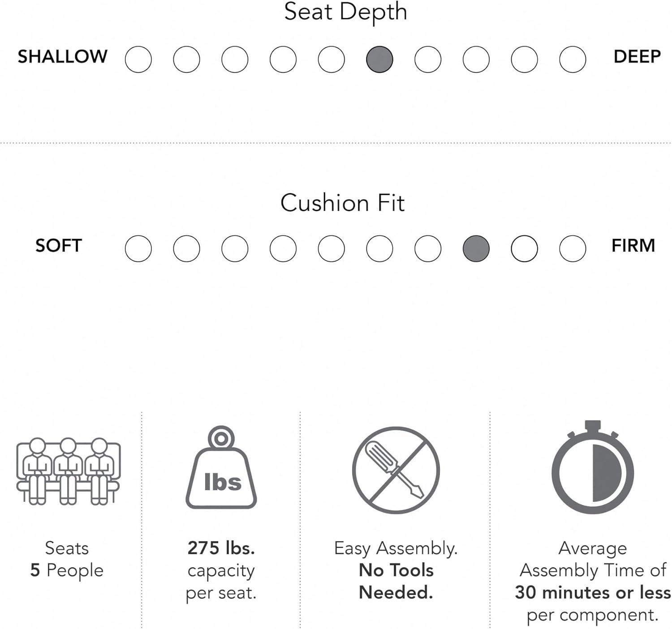672x629 pixels.
Task: Click the FIRM label
Action: click(x=633, y=246)
